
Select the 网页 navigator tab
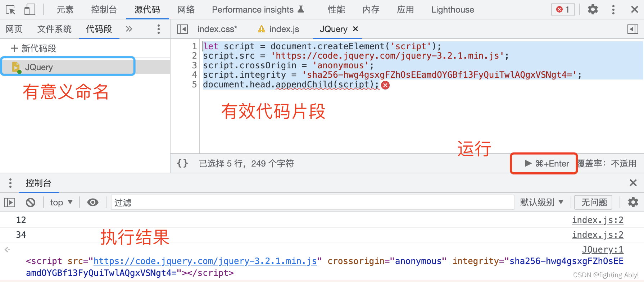pos(14,29)
